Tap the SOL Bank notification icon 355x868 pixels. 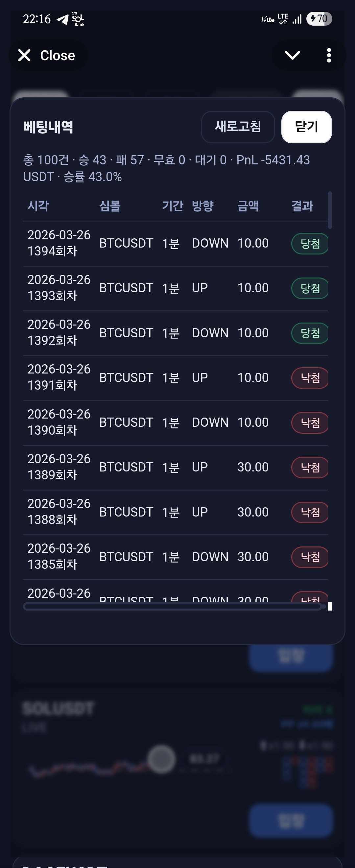point(78,19)
